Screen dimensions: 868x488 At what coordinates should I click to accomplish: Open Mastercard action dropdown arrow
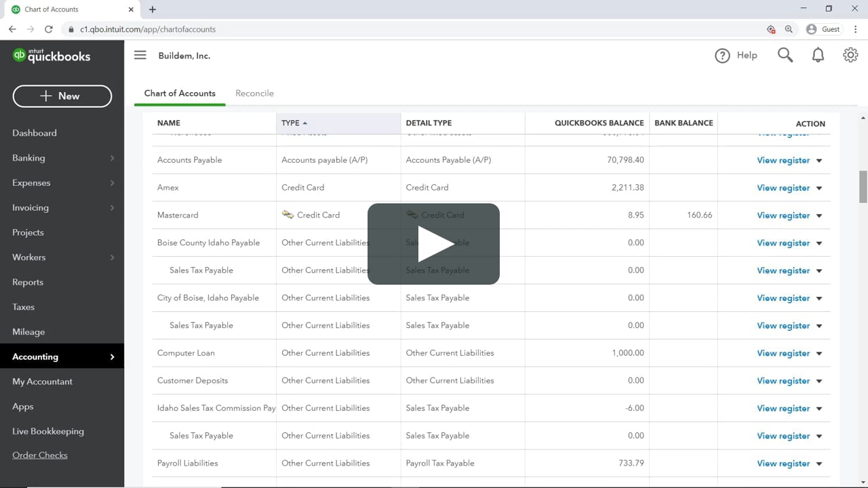[x=819, y=216]
